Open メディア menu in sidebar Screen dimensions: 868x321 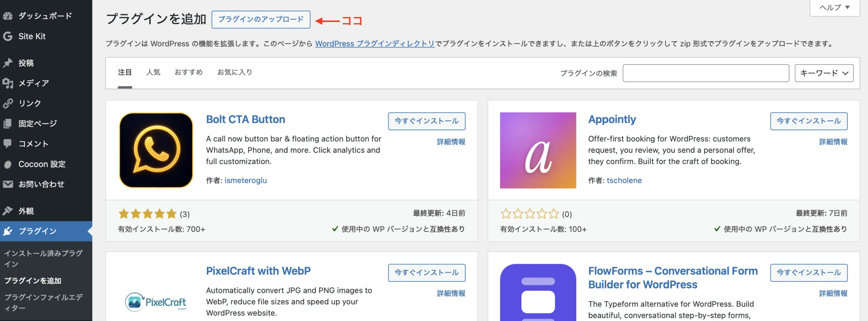coord(34,83)
